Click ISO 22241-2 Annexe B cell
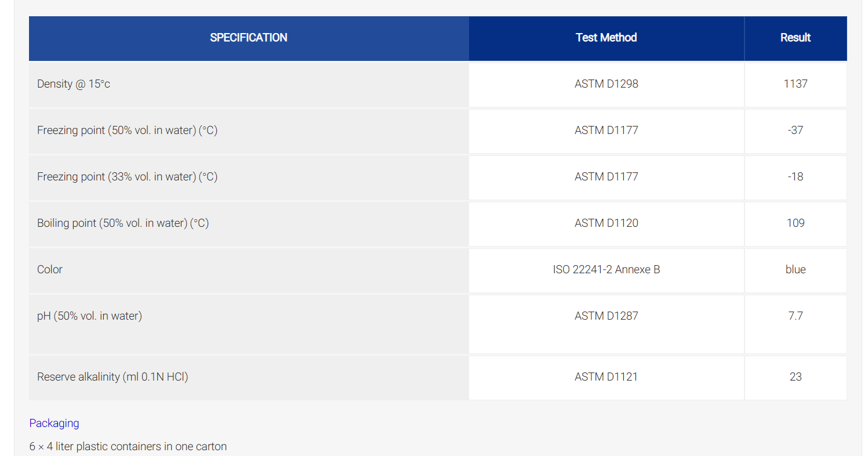The height and width of the screenshot is (456, 868). (x=606, y=270)
